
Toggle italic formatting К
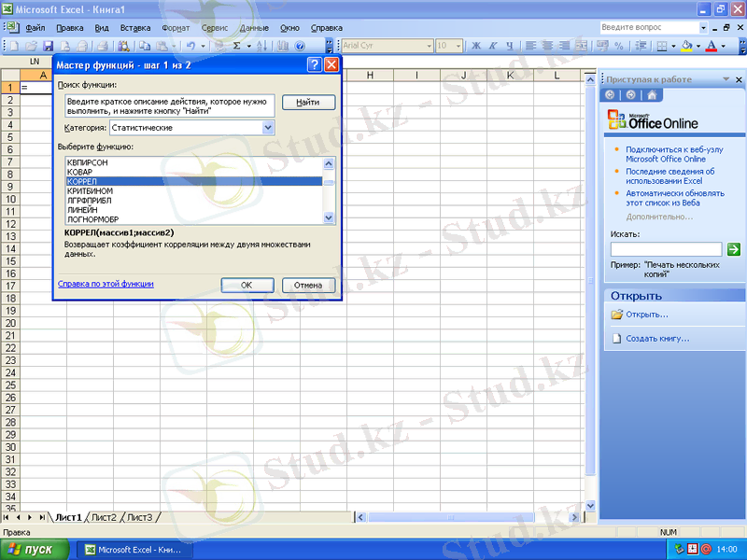pos(493,46)
